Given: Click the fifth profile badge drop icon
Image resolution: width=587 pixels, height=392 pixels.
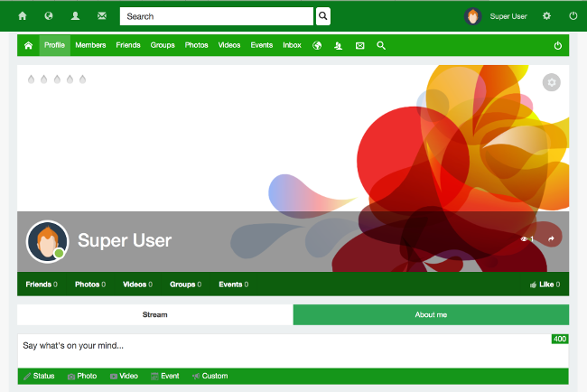Looking at the screenshot, I should (83, 79).
